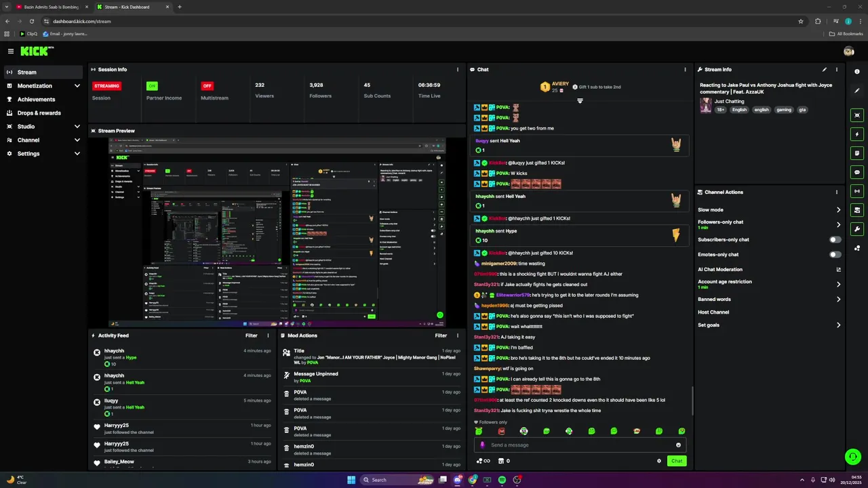Viewport: 868px width, 488px height.
Task: Toggle Stream Preview widget icon in right rail
Action: tap(857, 115)
